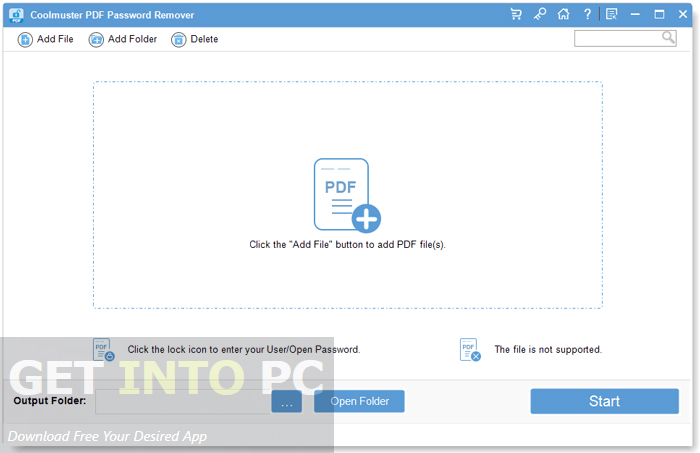The image size is (700, 453).
Task: Click the question mark help icon
Action: 588,14
